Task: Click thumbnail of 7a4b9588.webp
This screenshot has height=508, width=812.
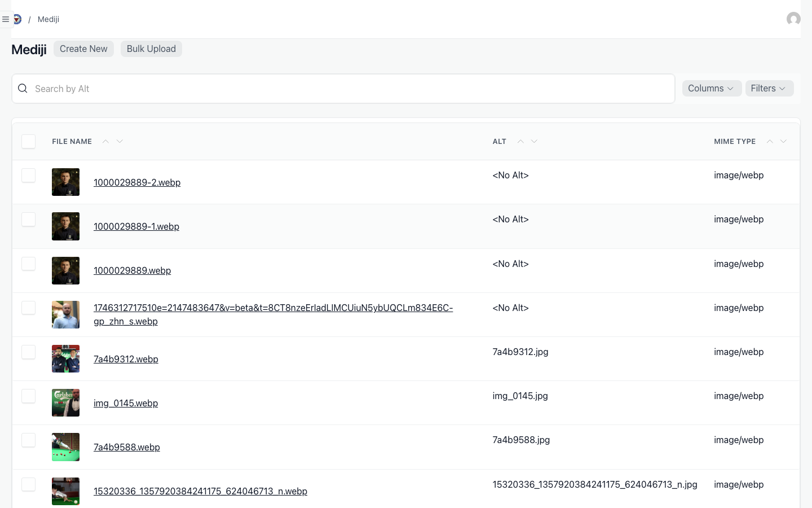Action: 65,447
